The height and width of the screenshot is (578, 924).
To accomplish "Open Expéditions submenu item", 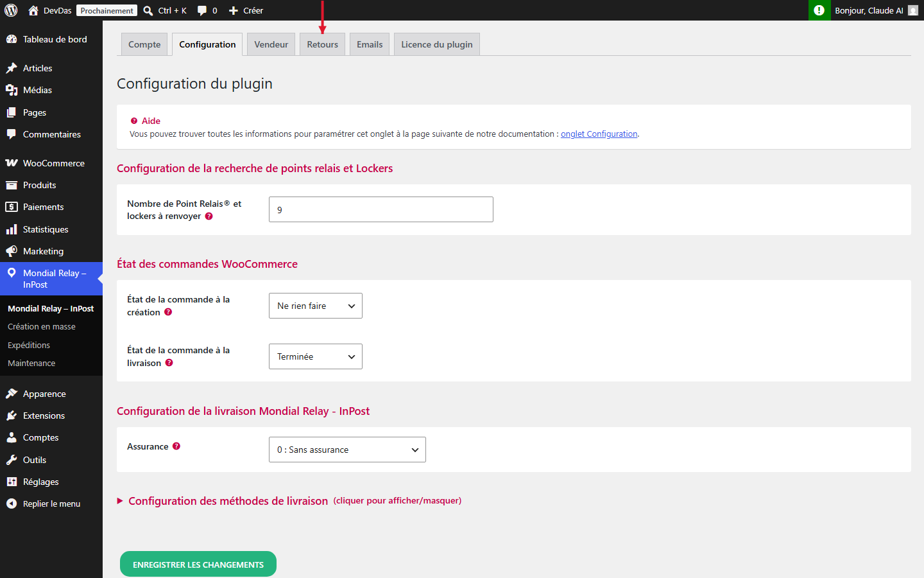I will [x=29, y=345].
